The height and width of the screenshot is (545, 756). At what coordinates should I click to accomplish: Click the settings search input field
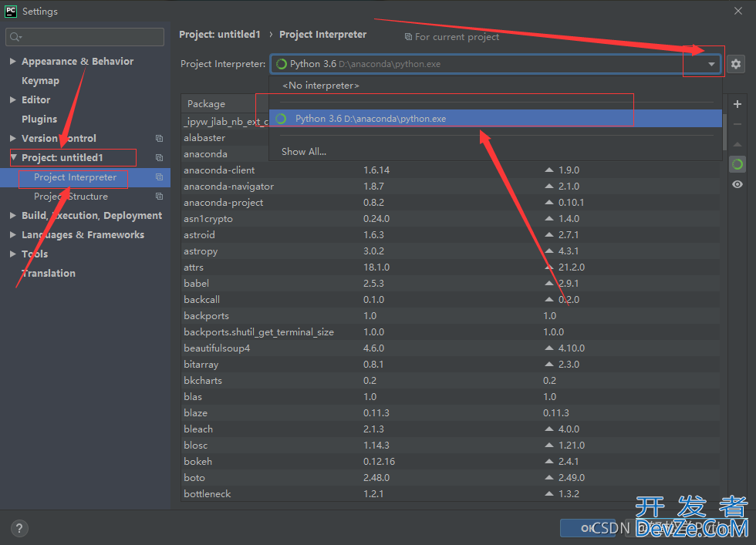pyautogui.click(x=85, y=37)
